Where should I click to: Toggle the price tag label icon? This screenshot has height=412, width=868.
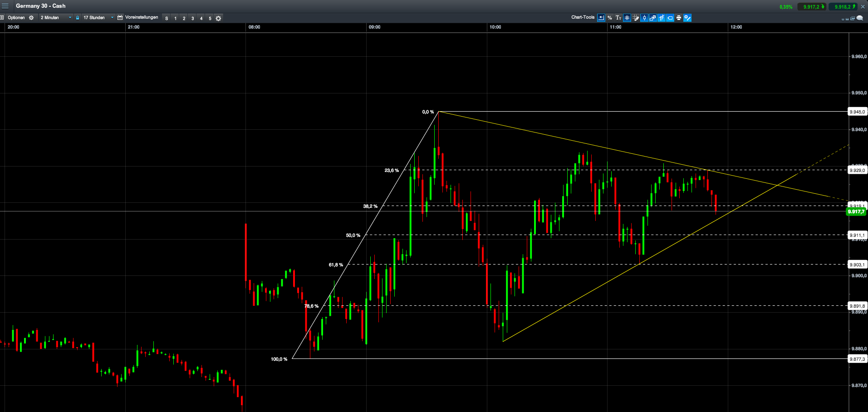click(670, 18)
